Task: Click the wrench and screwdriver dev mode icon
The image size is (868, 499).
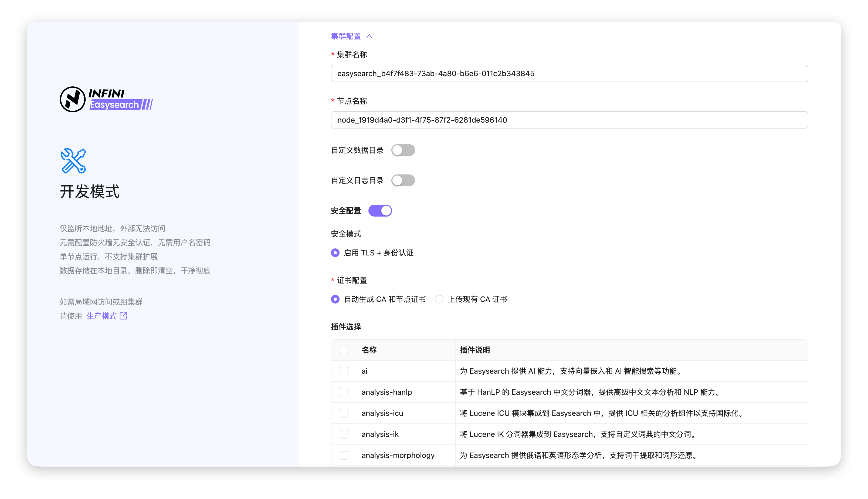Action: [x=73, y=161]
